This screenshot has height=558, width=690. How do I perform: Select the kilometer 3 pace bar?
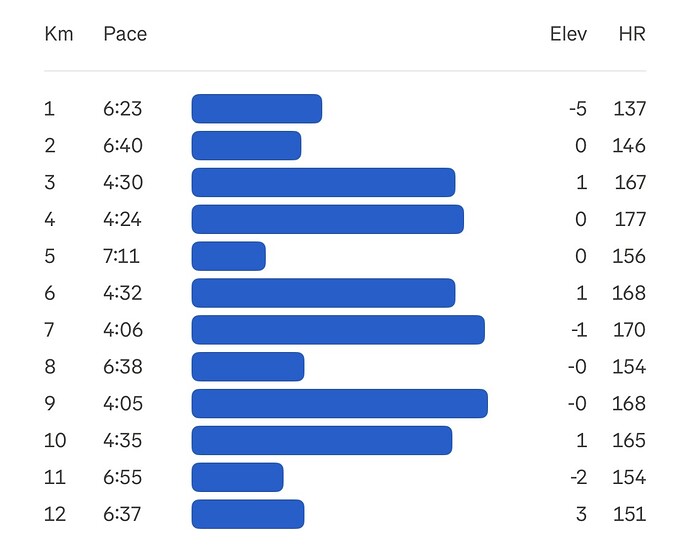(323, 183)
